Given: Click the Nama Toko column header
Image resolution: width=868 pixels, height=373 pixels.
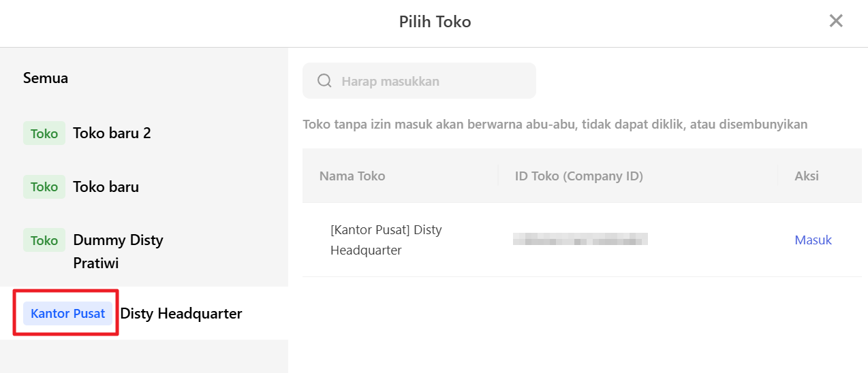Looking at the screenshot, I should pos(352,176).
